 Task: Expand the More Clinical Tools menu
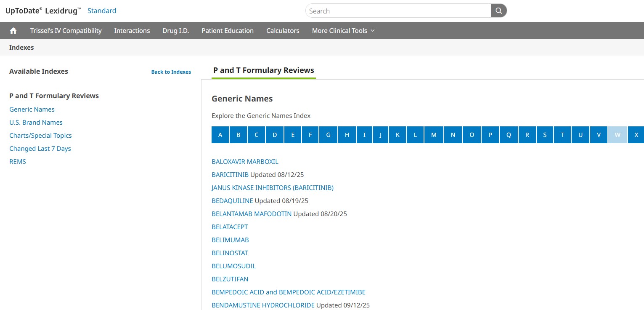[x=343, y=31]
